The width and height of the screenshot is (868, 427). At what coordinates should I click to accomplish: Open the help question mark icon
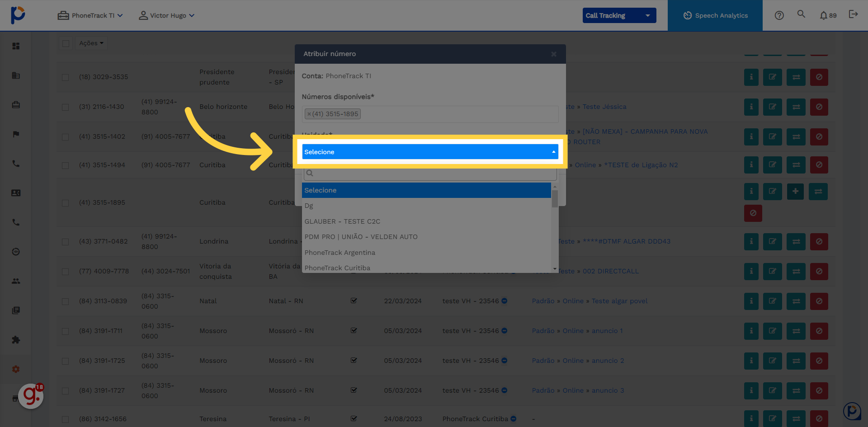click(x=779, y=15)
